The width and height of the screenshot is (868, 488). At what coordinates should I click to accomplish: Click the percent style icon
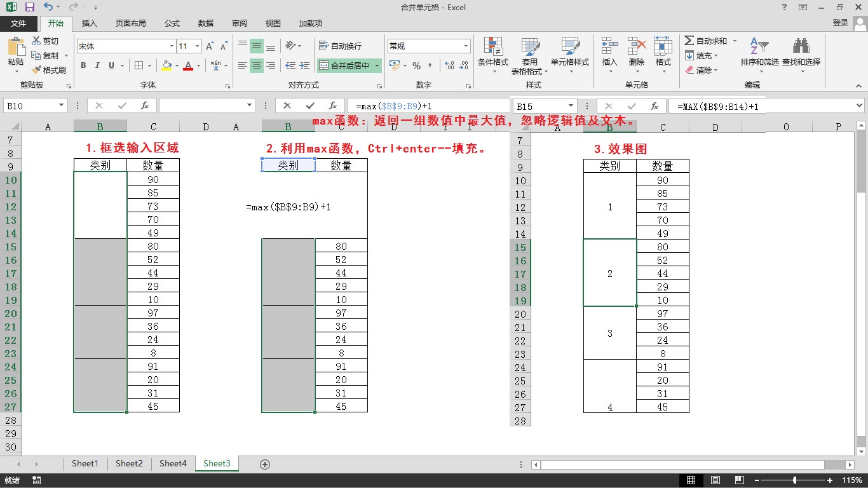(x=416, y=65)
